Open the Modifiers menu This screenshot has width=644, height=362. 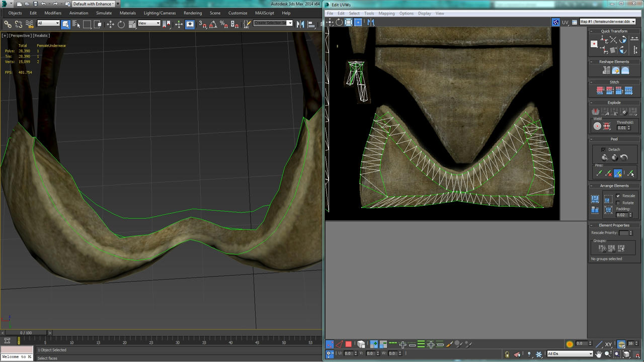click(x=53, y=13)
